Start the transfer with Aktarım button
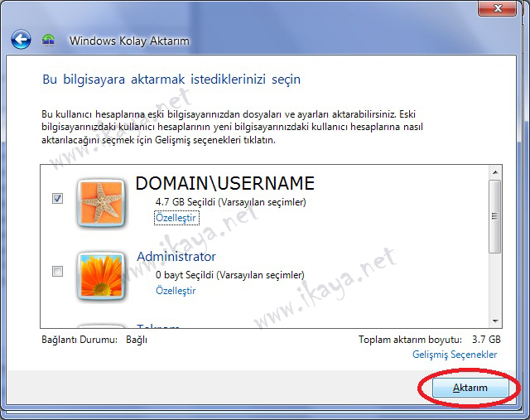 click(x=470, y=388)
